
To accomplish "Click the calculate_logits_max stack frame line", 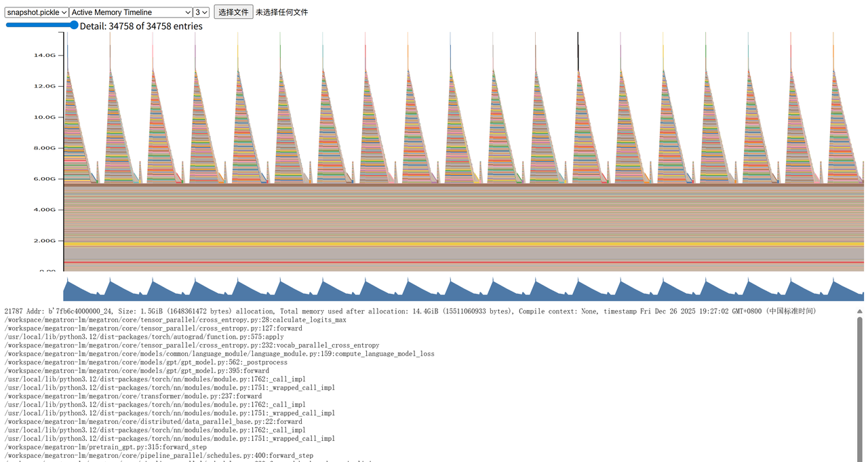I will coord(175,320).
